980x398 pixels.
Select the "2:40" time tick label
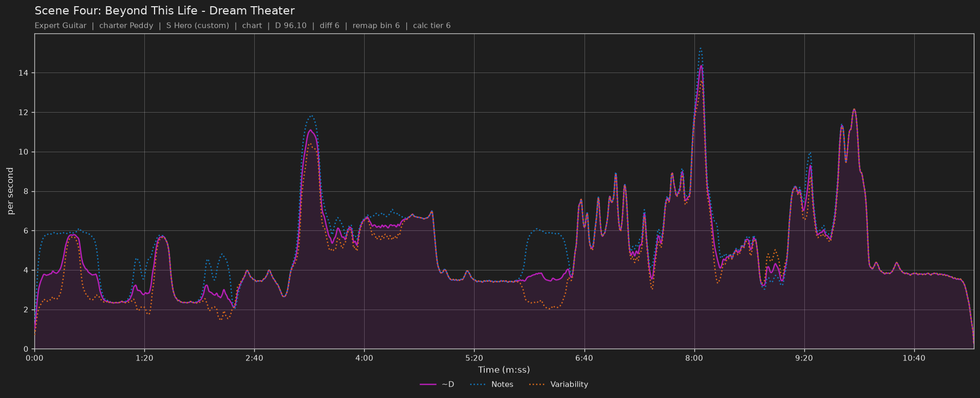click(x=254, y=358)
